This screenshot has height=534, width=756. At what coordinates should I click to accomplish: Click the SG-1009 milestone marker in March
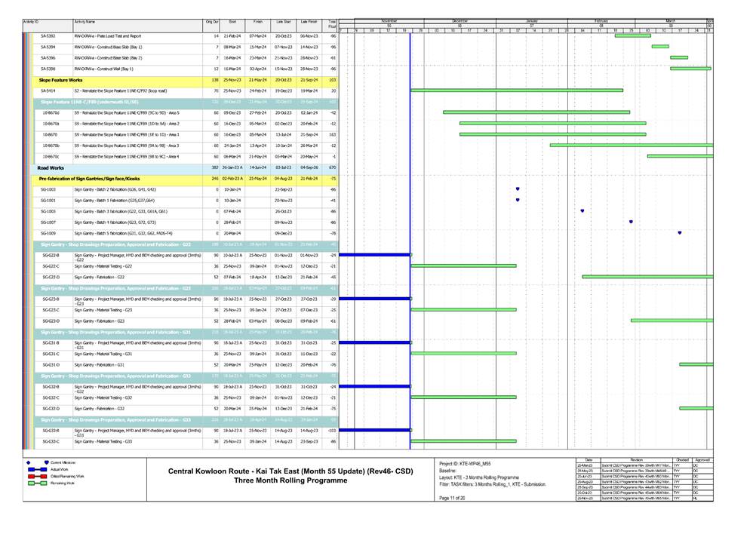point(680,233)
